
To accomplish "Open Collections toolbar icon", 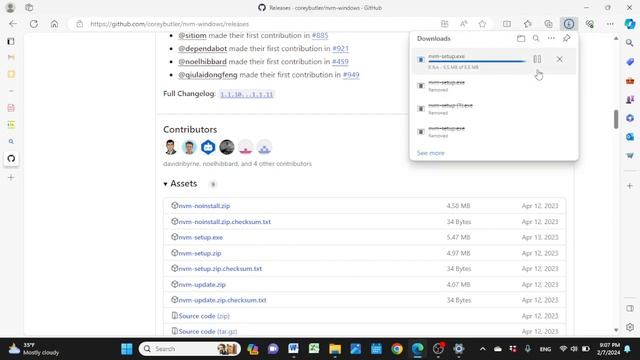I will coord(548,24).
